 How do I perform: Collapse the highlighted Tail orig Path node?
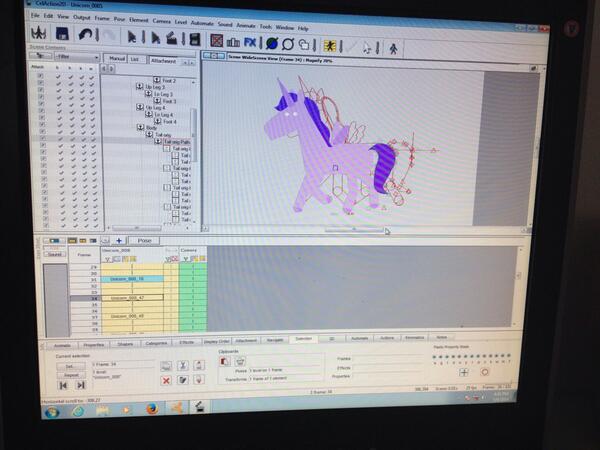[x=158, y=141]
